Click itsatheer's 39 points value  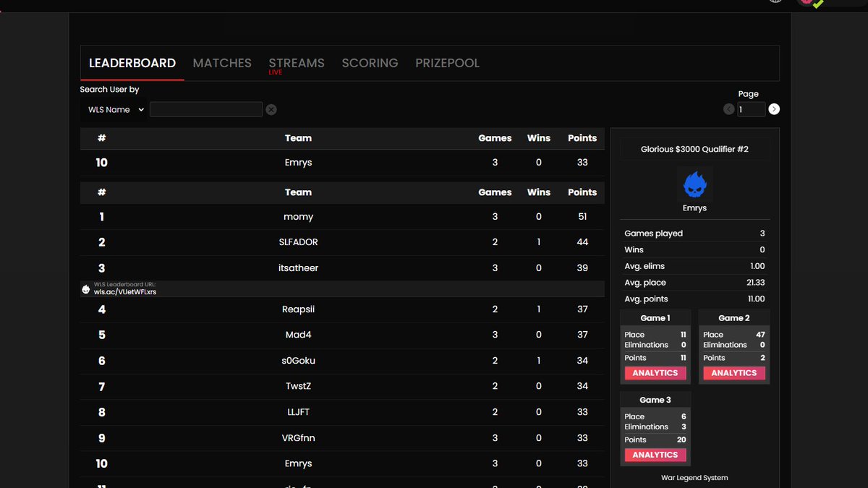coord(582,268)
